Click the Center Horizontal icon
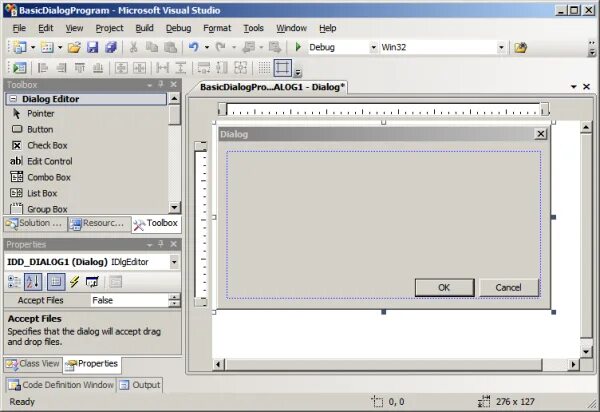 click(x=139, y=68)
